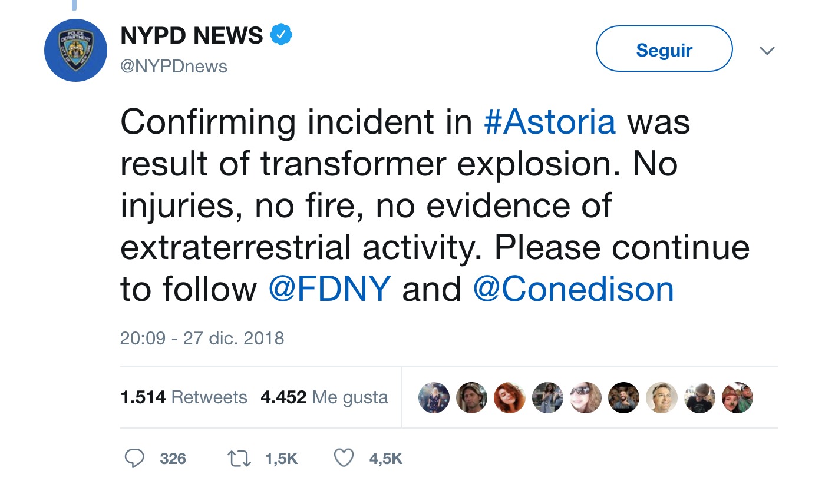Click the blue verified badge

(281, 36)
